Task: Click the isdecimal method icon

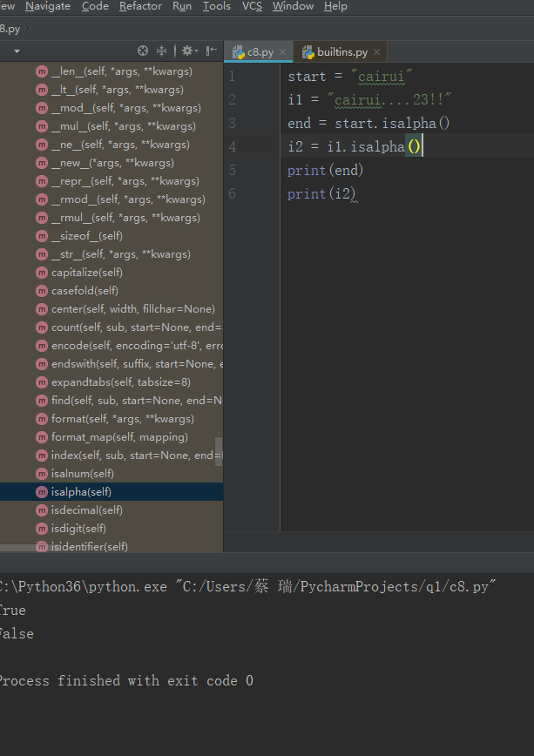Action: (x=42, y=510)
